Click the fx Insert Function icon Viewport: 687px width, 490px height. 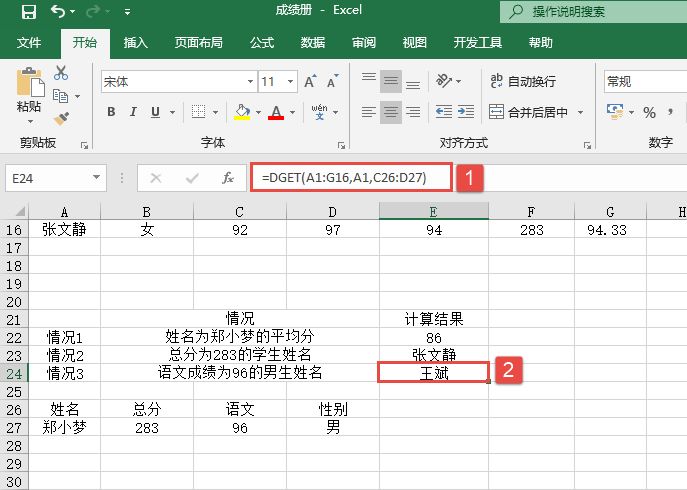(228, 178)
